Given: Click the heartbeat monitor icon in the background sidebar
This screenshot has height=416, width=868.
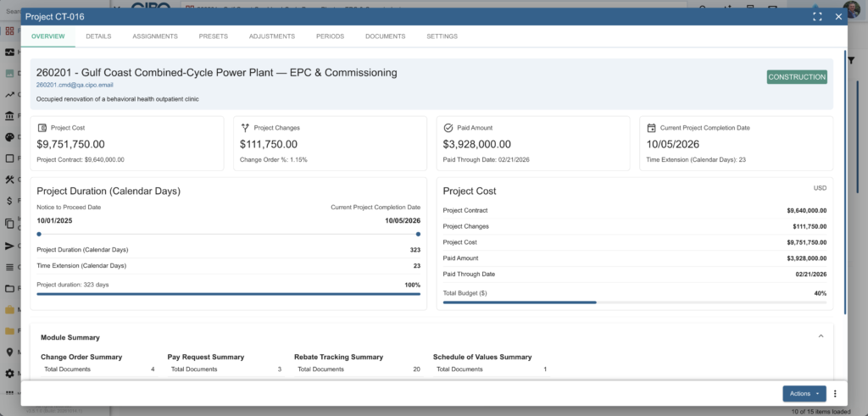Looking at the screenshot, I should coord(9,52).
